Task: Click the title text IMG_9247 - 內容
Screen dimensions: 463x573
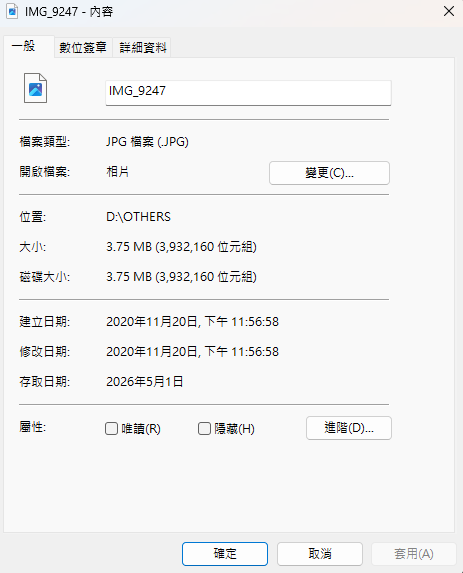Action: [x=69, y=12]
